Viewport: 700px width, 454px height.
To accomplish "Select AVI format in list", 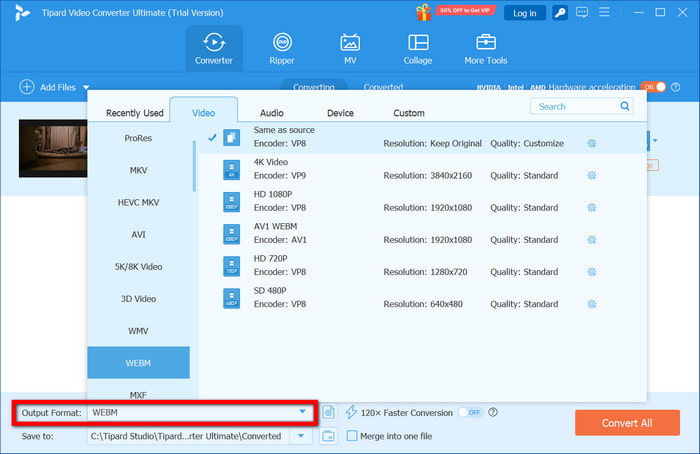I will pos(138,234).
